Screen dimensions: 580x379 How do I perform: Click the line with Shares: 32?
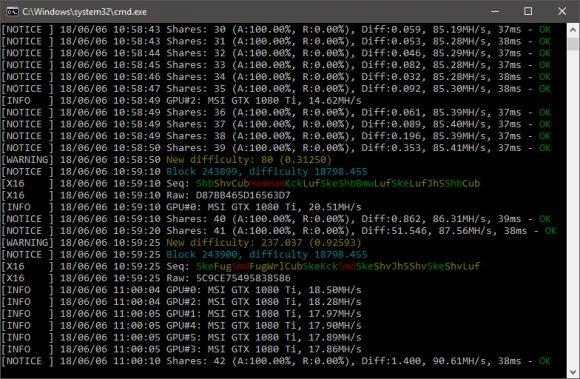click(x=276, y=53)
